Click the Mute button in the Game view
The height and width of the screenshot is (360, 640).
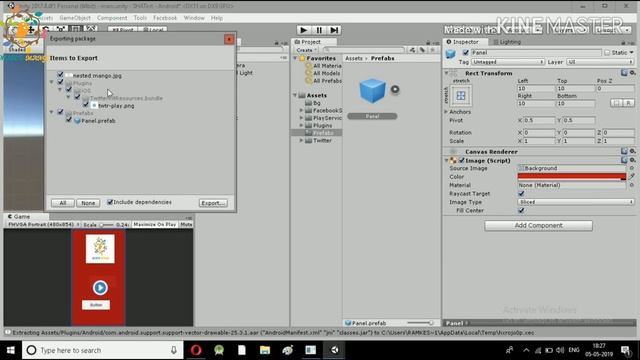[186, 224]
